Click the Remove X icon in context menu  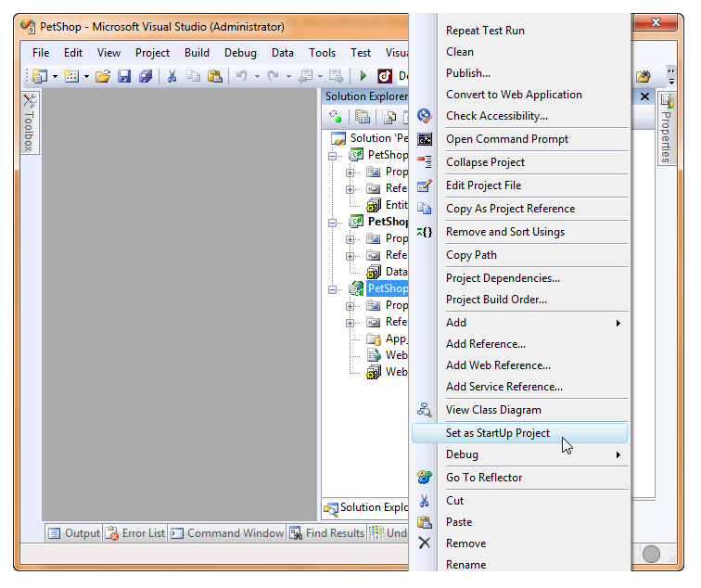tap(425, 543)
